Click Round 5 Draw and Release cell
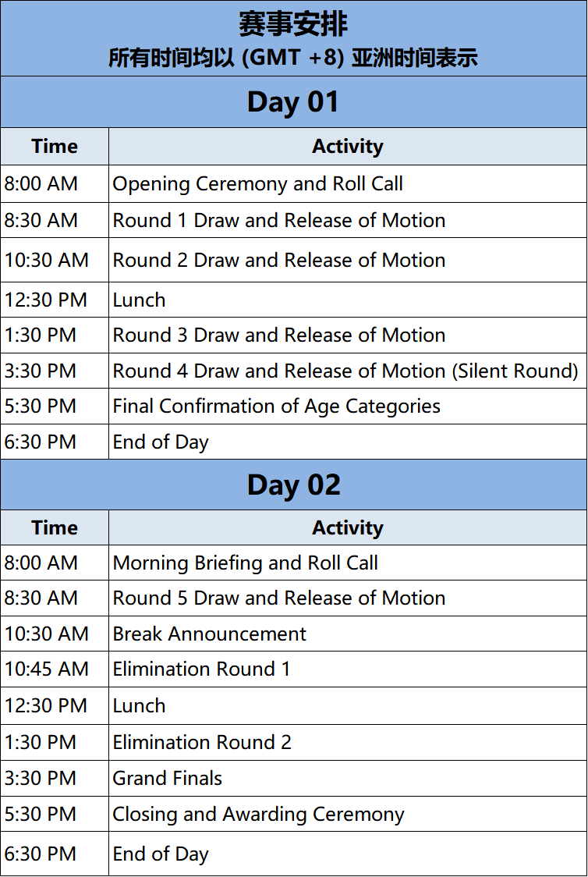 coord(348,598)
